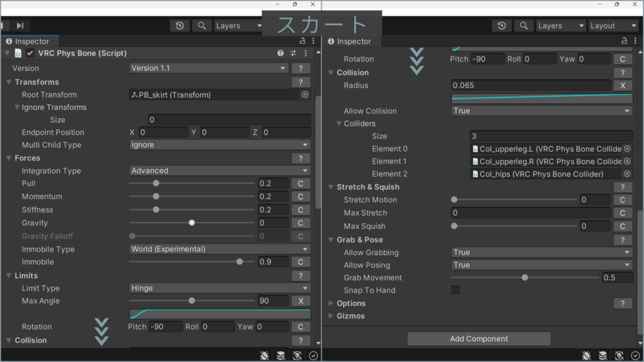Click the Add Component button

point(479,339)
